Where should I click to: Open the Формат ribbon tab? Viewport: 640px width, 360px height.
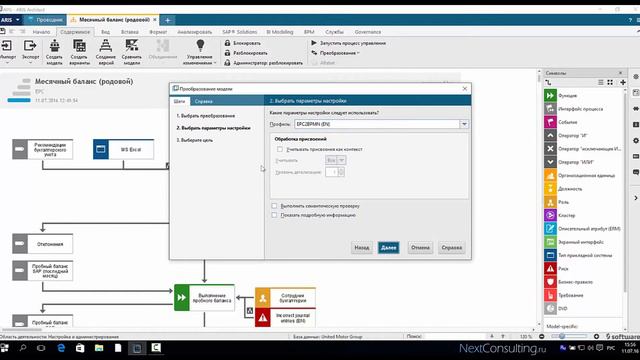pyautogui.click(x=158, y=32)
